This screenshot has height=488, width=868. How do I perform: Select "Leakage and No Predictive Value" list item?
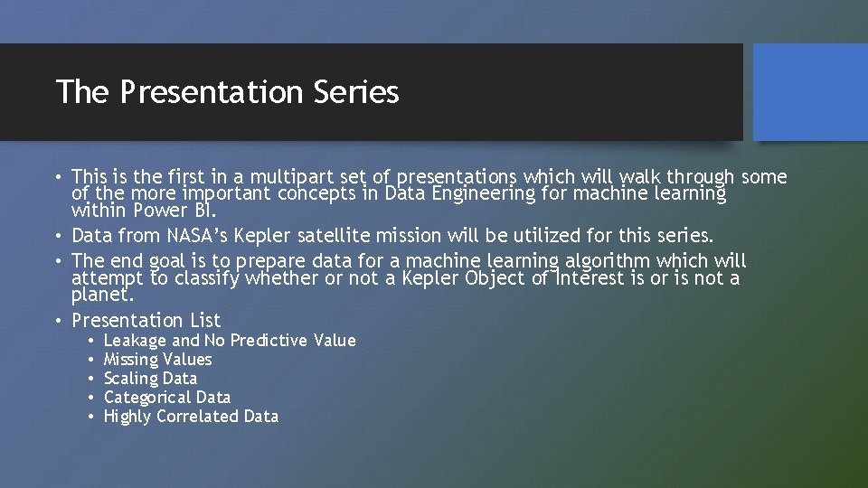click(x=230, y=341)
